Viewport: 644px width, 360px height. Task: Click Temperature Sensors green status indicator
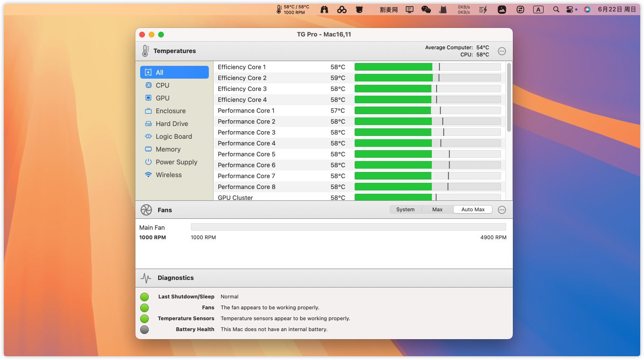[x=144, y=319]
